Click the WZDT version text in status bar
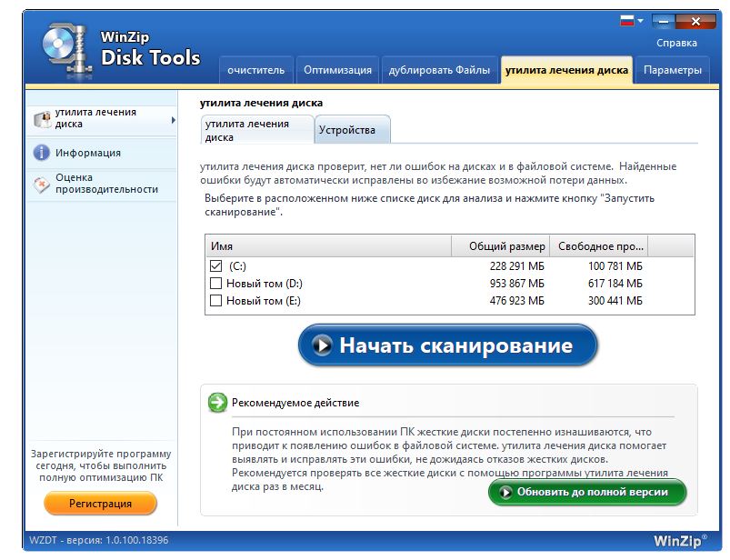 point(99,540)
